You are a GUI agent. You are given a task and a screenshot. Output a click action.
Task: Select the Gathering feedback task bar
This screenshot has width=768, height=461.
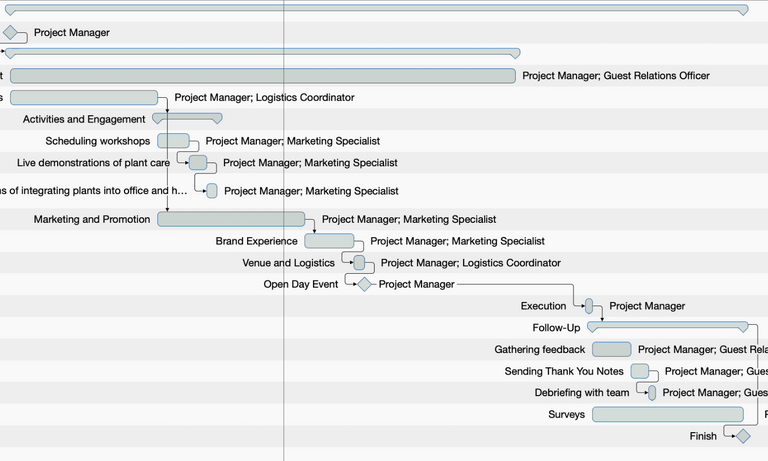coord(611,350)
